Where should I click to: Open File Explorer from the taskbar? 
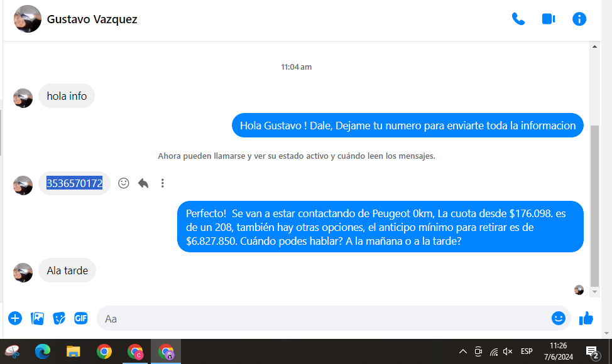(74, 351)
